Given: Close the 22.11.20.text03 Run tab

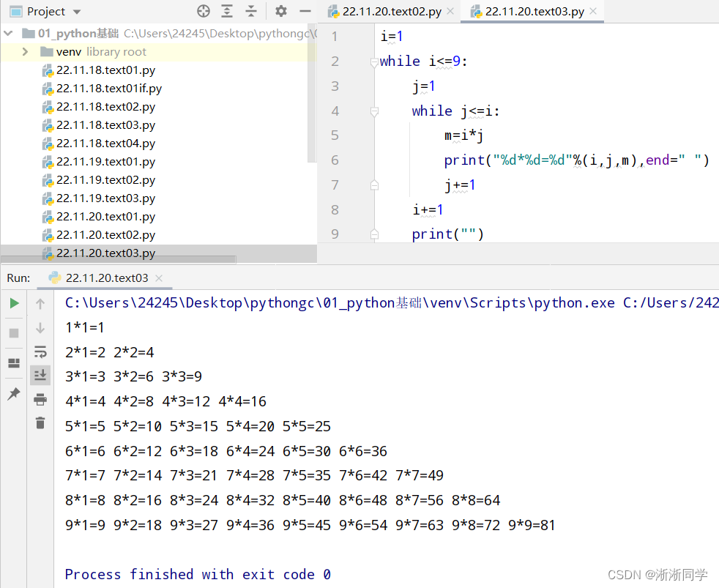Looking at the screenshot, I should [159, 278].
